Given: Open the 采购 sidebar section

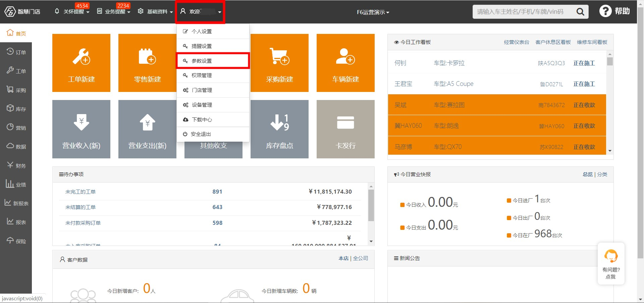Looking at the screenshot, I should (x=16, y=90).
